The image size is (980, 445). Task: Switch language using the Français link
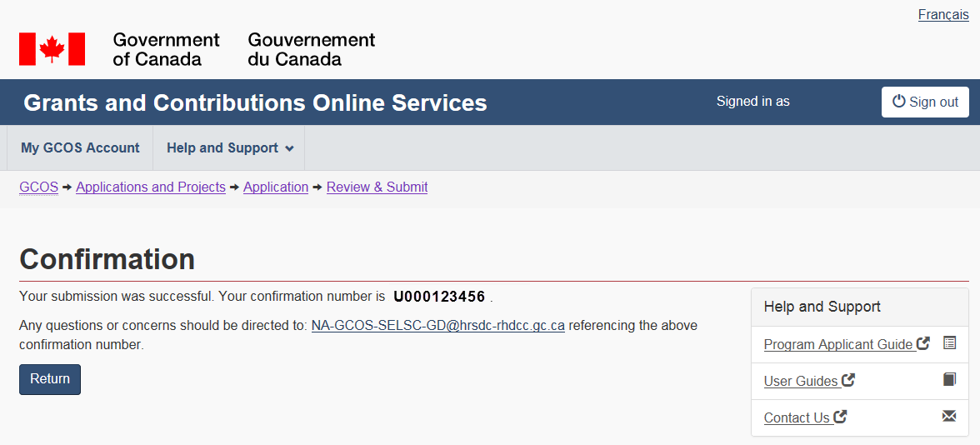click(943, 15)
